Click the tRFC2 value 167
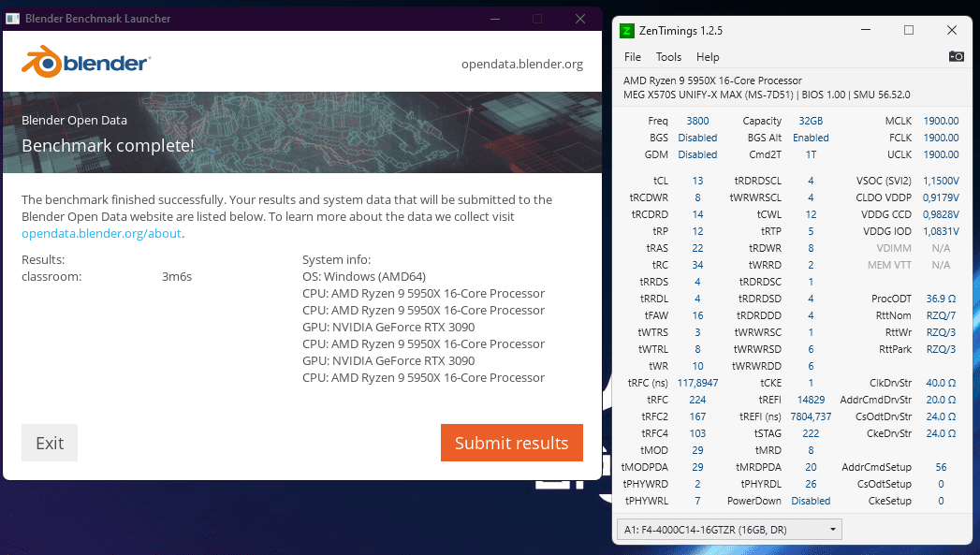Image resolution: width=980 pixels, height=555 pixels. coord(697,416)
